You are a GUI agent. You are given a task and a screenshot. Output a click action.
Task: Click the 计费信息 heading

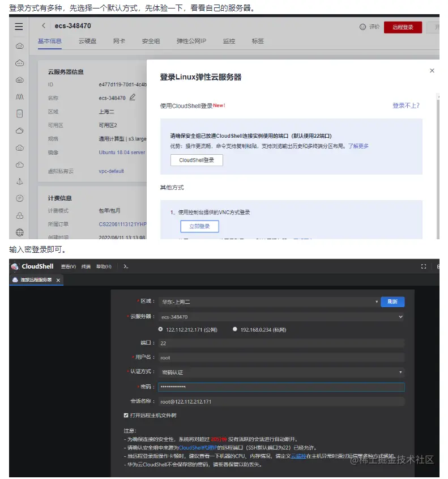point(60,198)
